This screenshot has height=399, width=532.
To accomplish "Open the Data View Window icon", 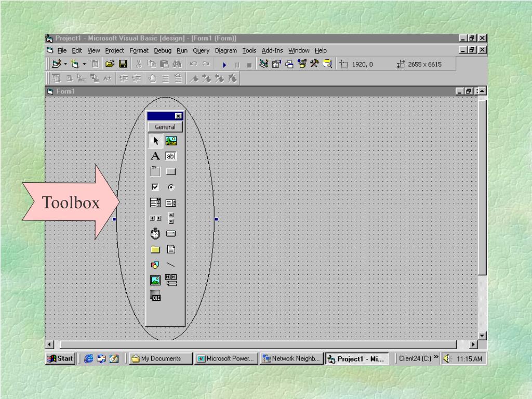I will pyautogui.click(x=327, y=64).
